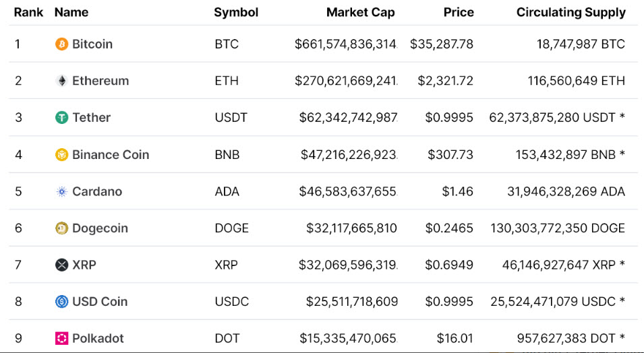
Task: Sort by Circulating Supply header
Action: [570, 12]
